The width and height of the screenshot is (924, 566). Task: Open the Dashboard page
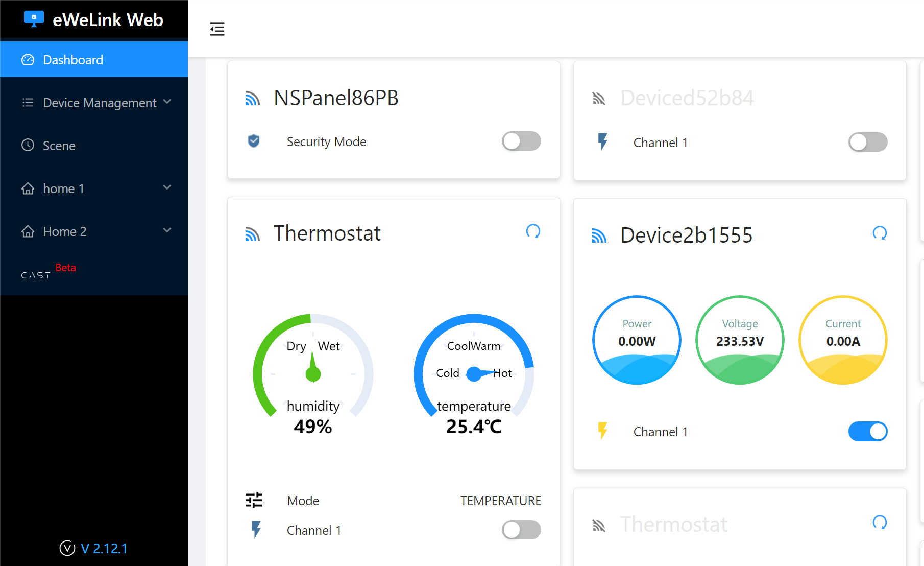94,60
